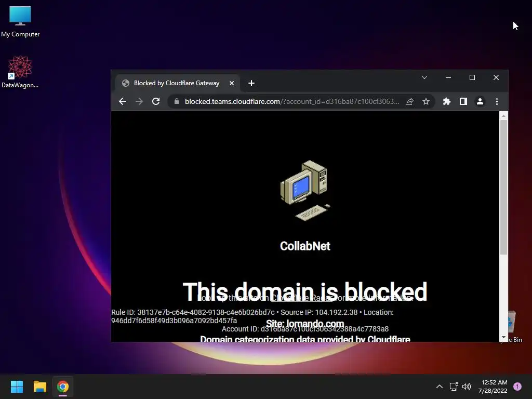Maximize the Chrome window
The width and height of the screenshot is (532, 399).
coord(472,78)
